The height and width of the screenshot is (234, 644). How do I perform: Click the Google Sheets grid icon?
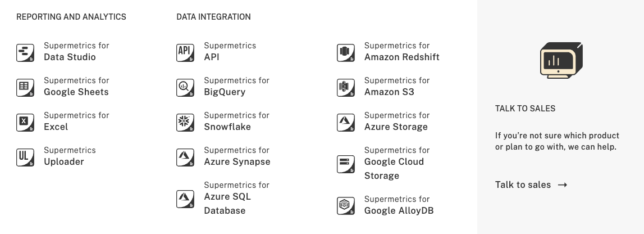pyautogui.click(x=25, y=87)
